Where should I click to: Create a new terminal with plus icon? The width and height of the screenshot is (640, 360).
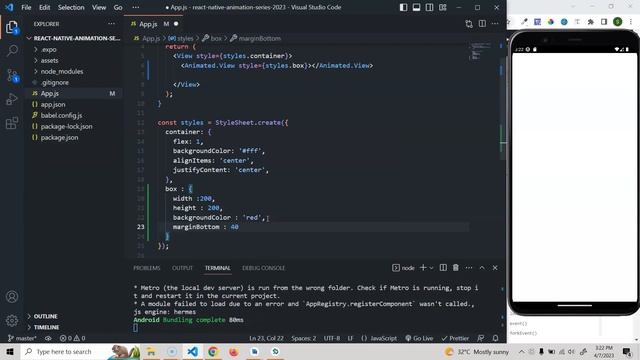[x=423, y=268]
